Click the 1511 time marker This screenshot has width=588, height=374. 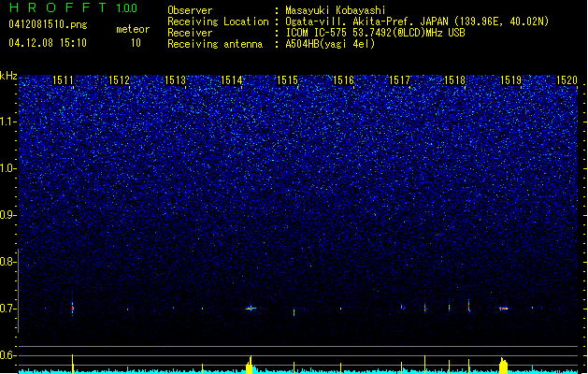[x=63, y=79]
